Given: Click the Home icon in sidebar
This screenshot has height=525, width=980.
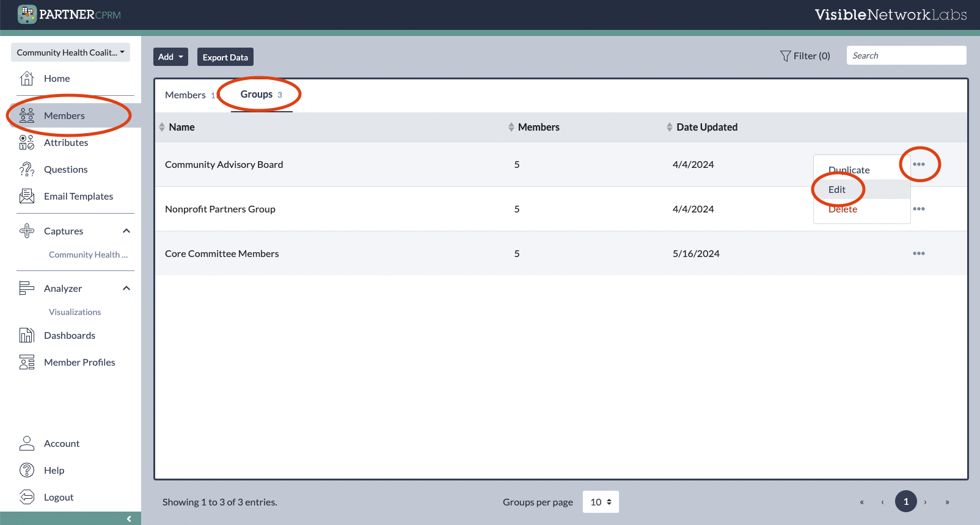Looking at the screenshot, I should coord(27,78).
